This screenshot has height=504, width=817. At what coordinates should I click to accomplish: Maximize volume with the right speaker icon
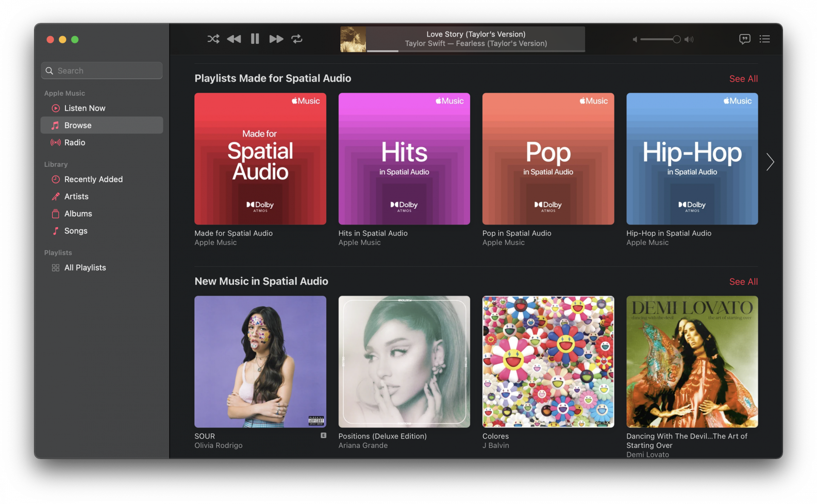(689, 40)
